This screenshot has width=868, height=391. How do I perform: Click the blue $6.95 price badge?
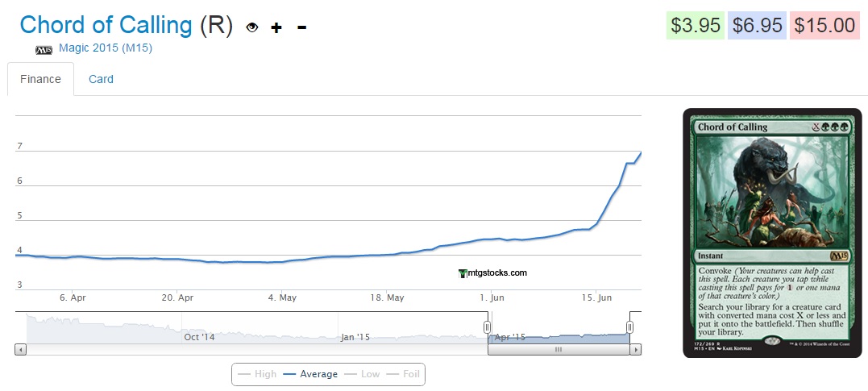coord(757,25)
